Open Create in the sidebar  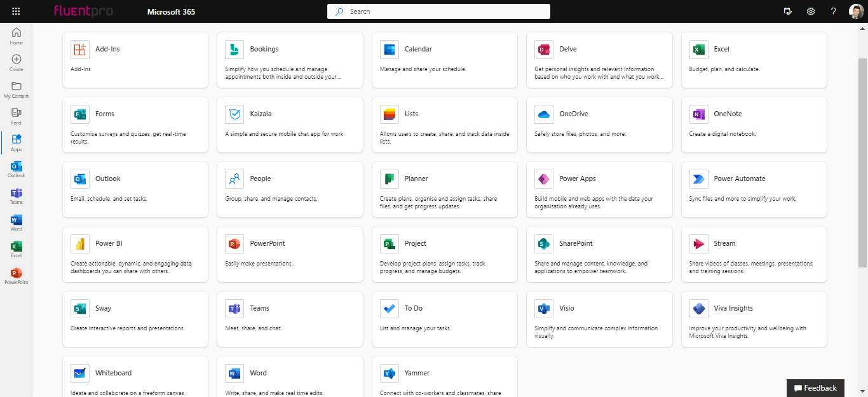[x=16, y=63]
